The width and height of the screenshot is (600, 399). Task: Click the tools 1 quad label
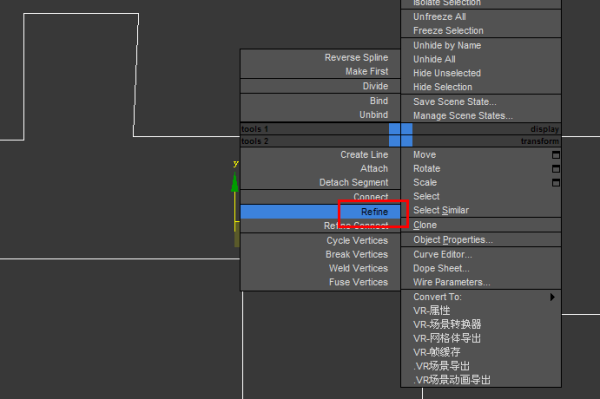click(x=254, y=129)
